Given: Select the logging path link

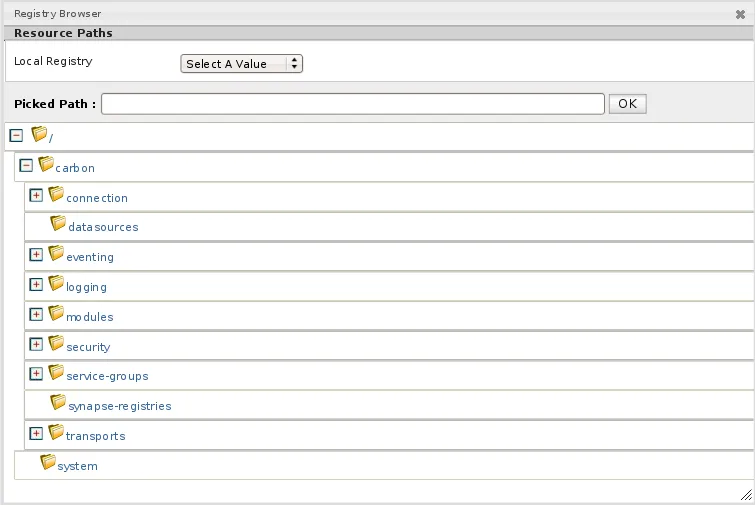Looking at the screenshot, I should (x=86, y=287).
